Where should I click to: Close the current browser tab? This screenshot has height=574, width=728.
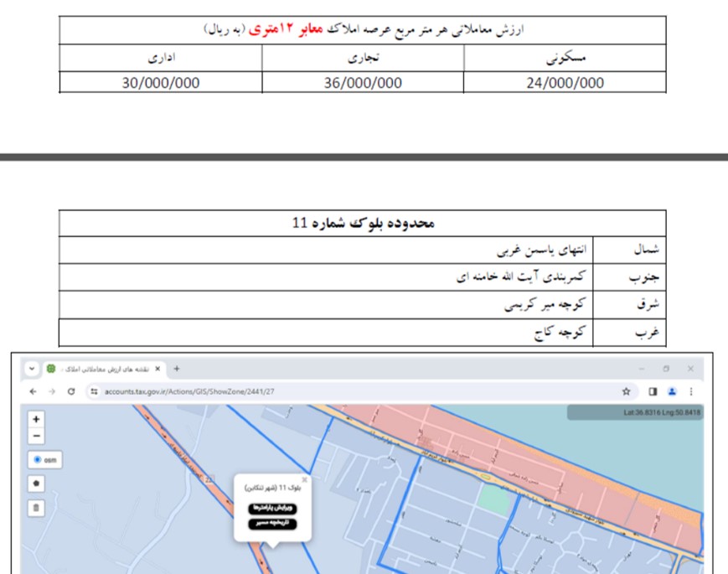tap(157, 369)
